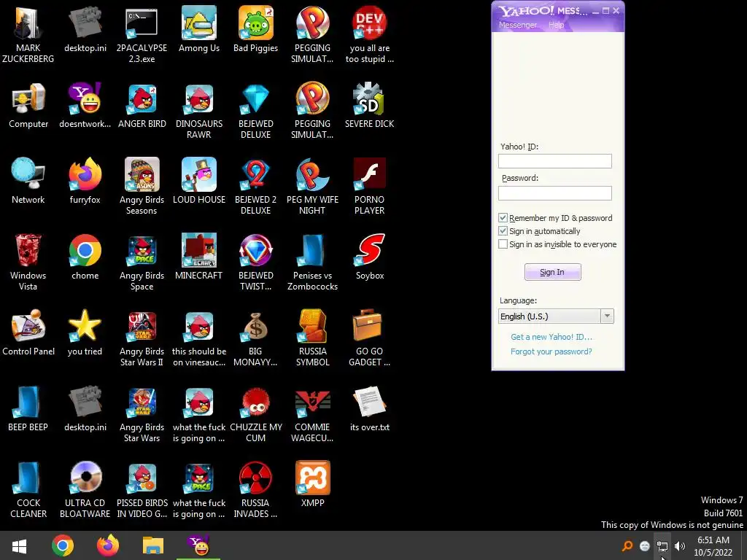Screen dimensions: 747x560
Task: Click the Sign In button
Action: 553,272
